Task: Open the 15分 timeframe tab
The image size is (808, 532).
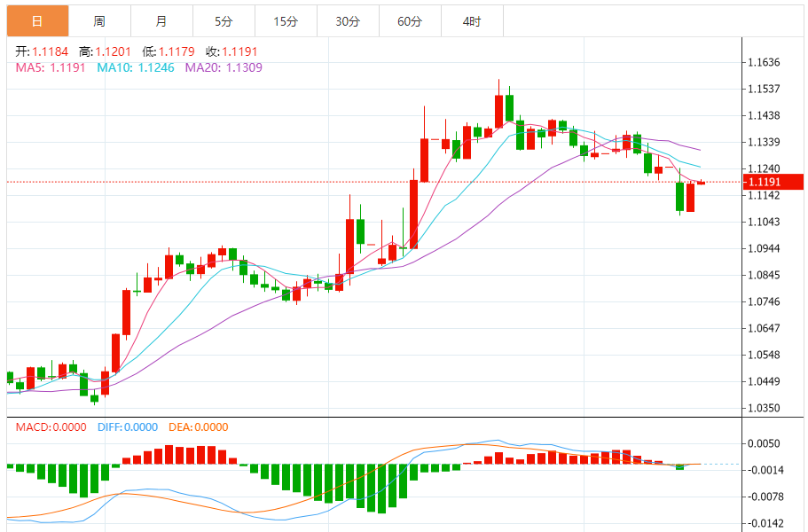Action: (286, 21)
